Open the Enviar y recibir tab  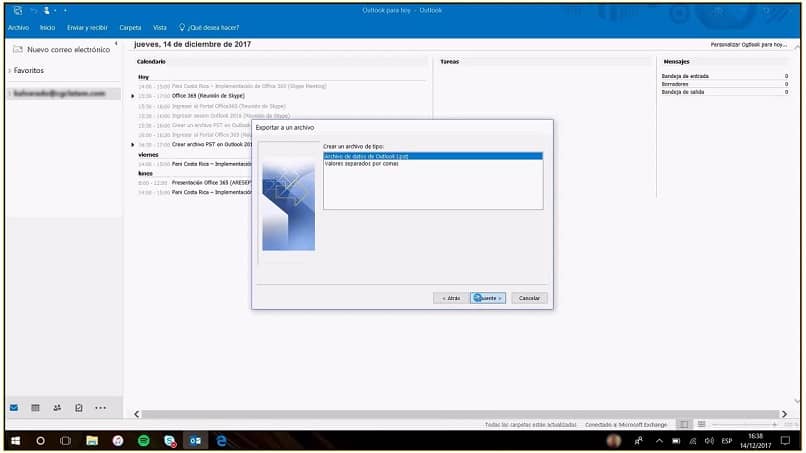click(87, 28)
